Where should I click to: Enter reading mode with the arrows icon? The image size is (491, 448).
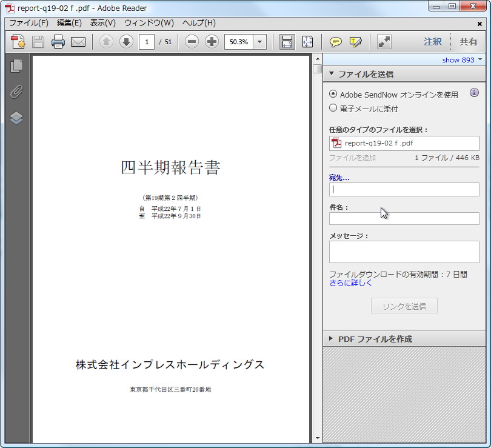tap(383, 42)
